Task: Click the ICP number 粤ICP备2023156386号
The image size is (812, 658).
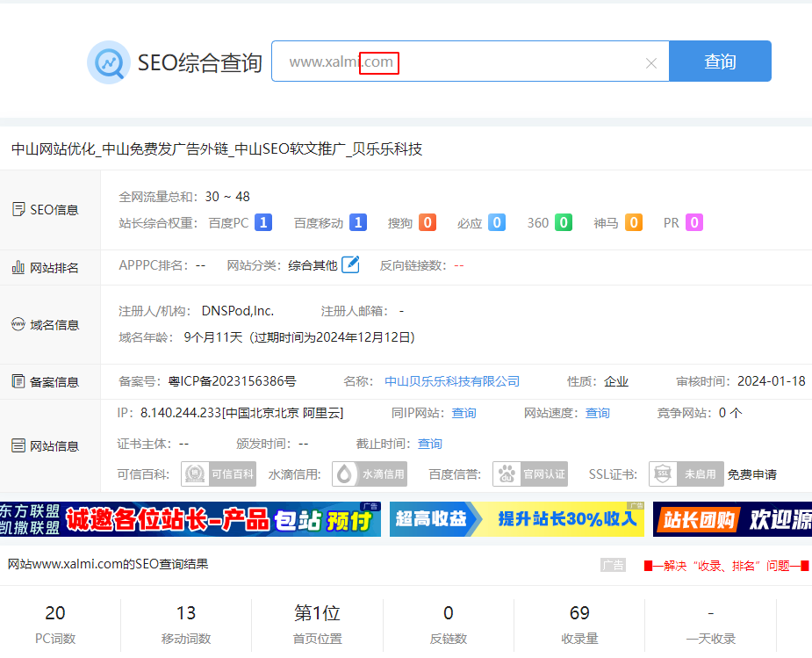Action: (x=233, y=381)
